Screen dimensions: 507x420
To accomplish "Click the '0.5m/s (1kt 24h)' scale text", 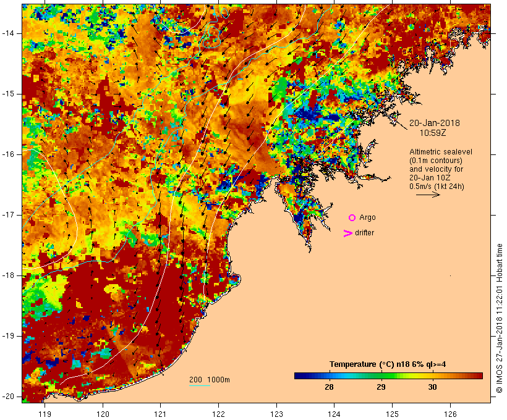I will 437,187.
